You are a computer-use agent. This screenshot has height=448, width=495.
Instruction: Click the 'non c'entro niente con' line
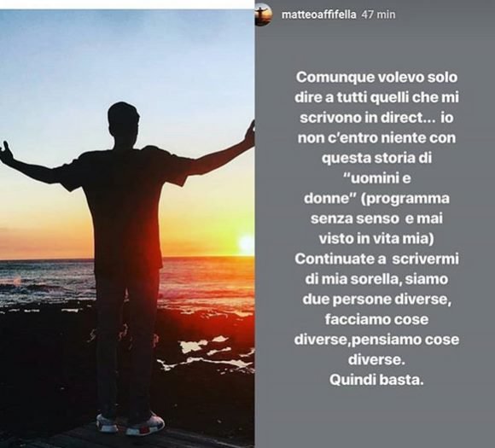(x=376, y=138)
